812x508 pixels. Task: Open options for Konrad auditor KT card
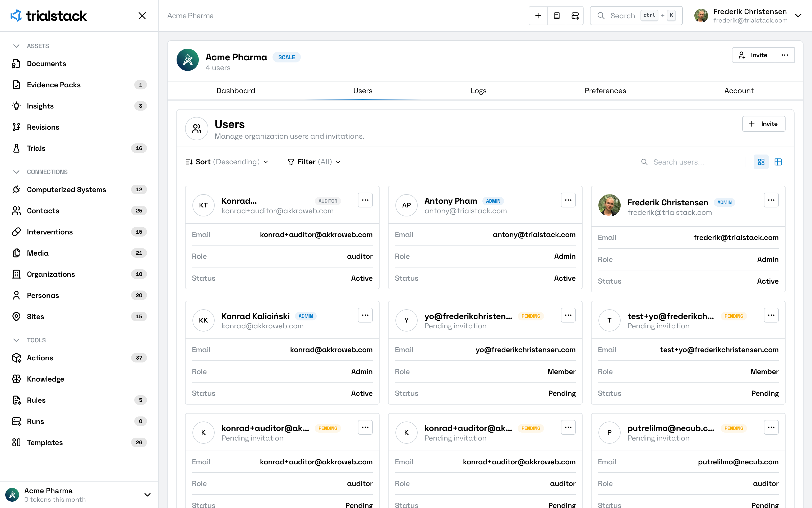[x=365, y=200]
